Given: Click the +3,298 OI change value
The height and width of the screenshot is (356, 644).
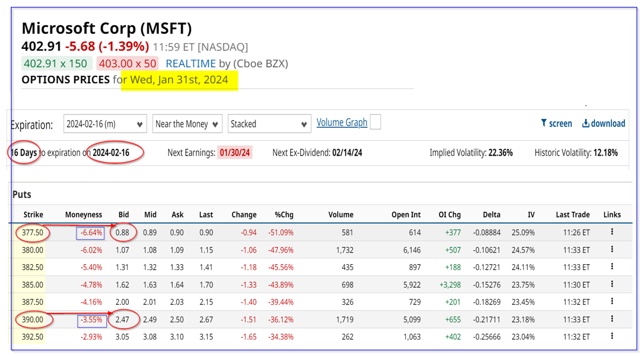Looking at the screenshot, I should point(450,285).
